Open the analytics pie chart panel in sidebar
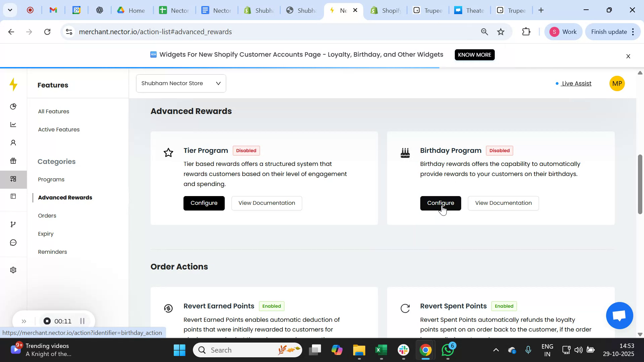Screen dimensions: 644x362 click(13, 106)
